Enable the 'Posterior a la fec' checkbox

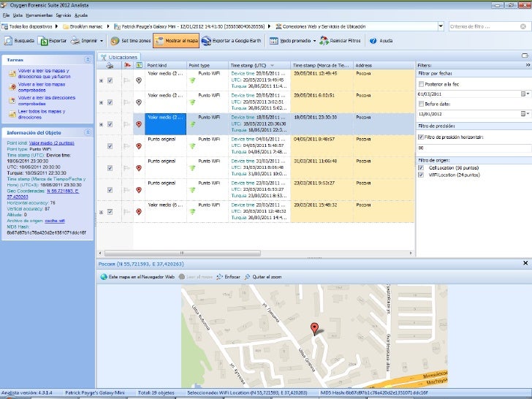420,84
